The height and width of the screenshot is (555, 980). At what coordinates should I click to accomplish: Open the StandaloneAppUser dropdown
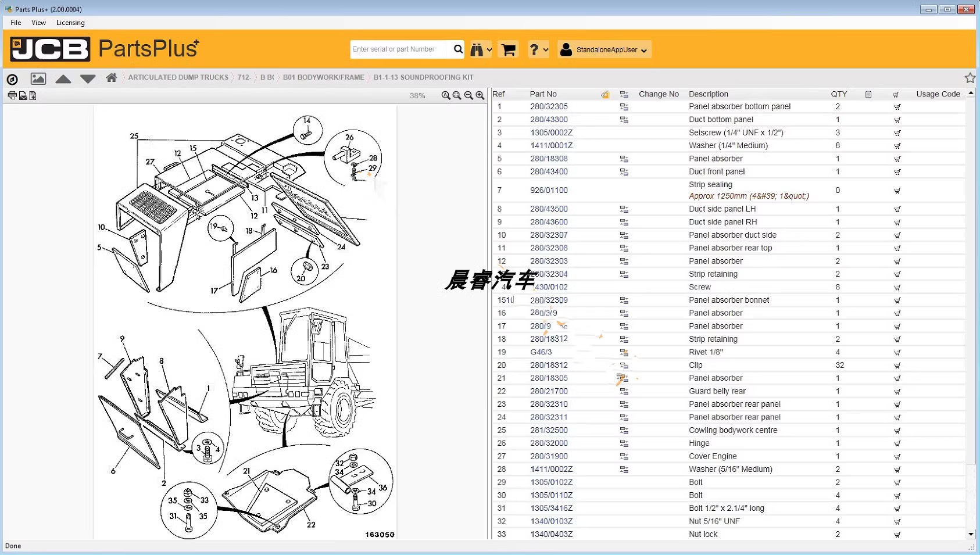604,50
